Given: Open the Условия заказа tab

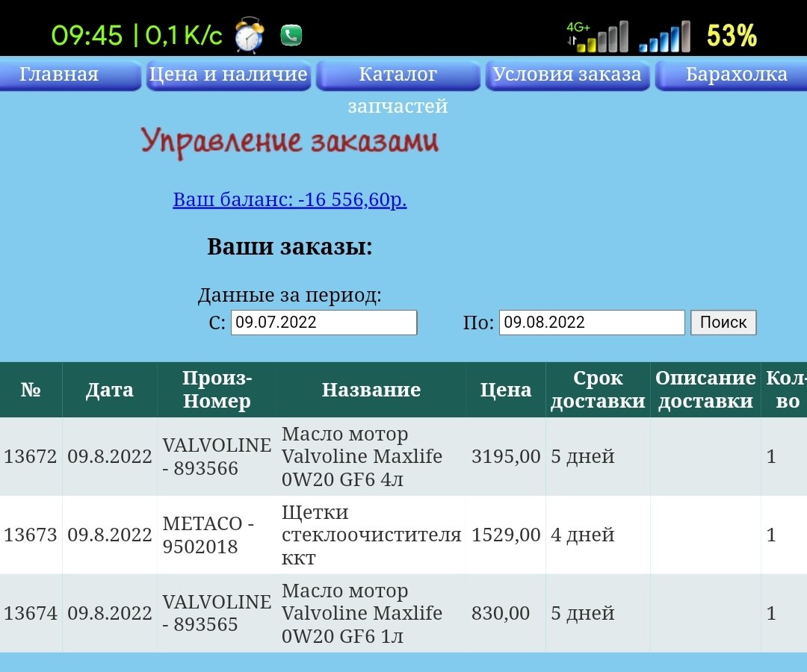Looking at the screenshot, I should tap(567, 75).
